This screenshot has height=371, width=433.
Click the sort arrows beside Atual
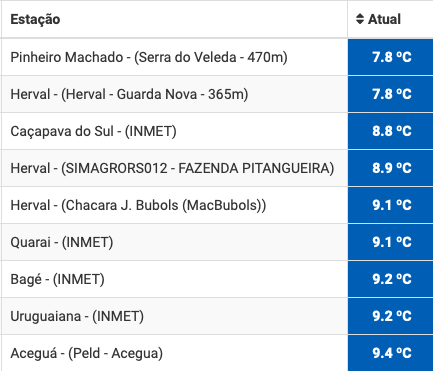point(360,19)
